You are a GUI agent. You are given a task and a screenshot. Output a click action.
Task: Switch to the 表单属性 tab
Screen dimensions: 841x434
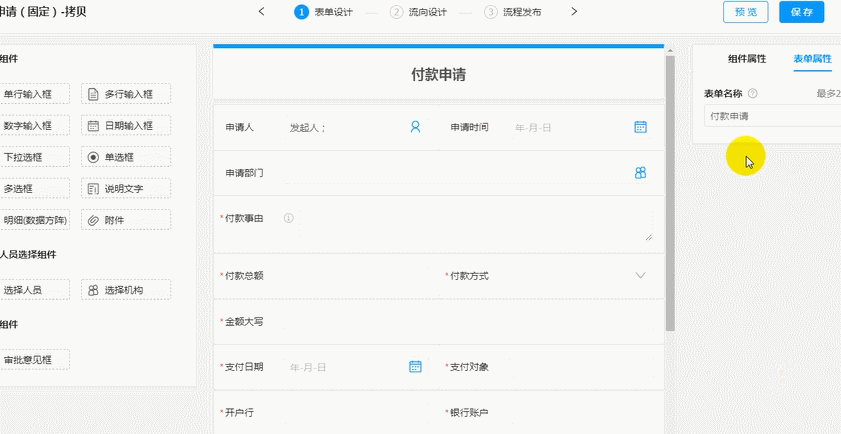(813, 59)
